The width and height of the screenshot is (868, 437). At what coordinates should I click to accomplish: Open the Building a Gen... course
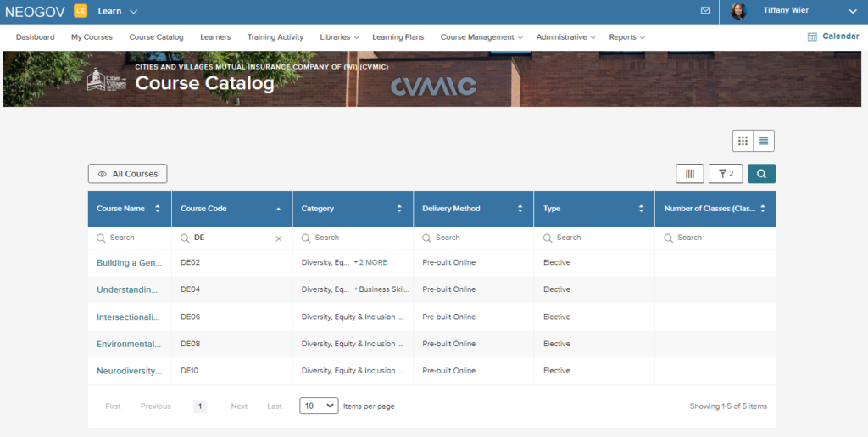click(x=129, y=262)
